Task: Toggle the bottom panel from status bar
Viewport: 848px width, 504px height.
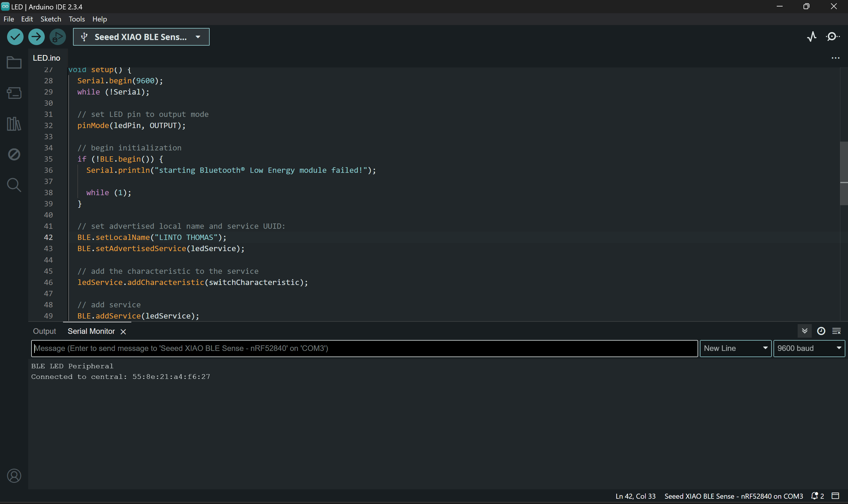Action: (x=835, y=496)
